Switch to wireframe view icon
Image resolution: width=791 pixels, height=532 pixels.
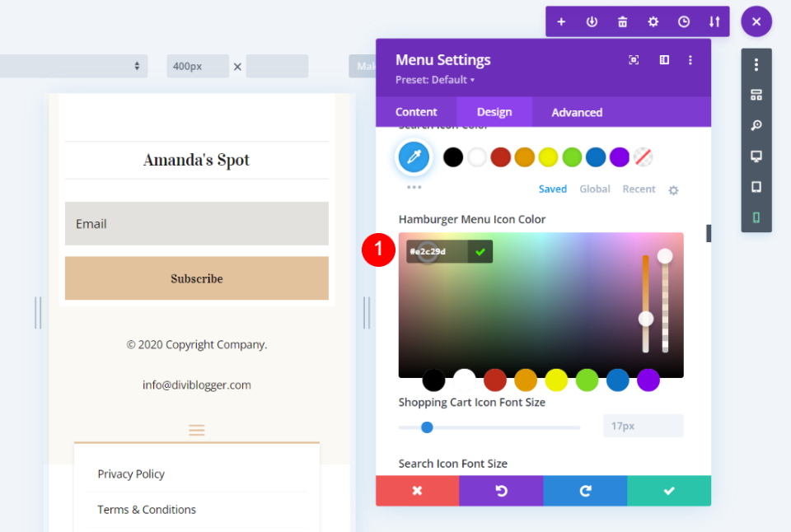(756, 95)
